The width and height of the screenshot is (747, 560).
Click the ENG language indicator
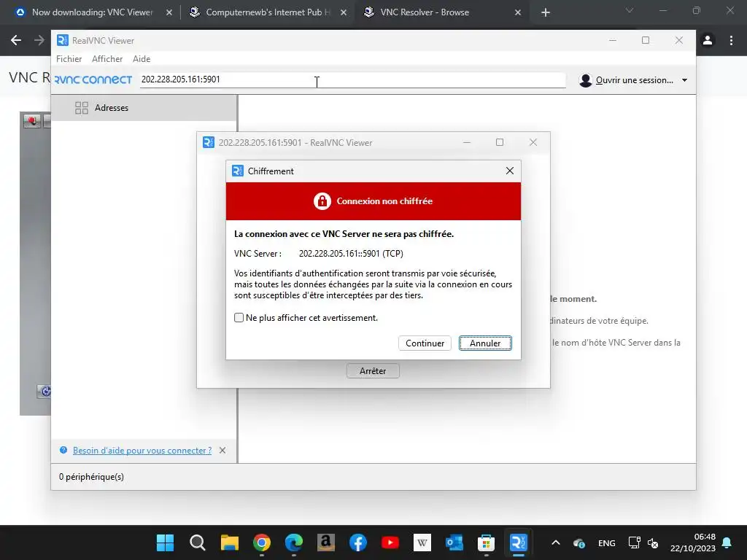tap(606, 542)
